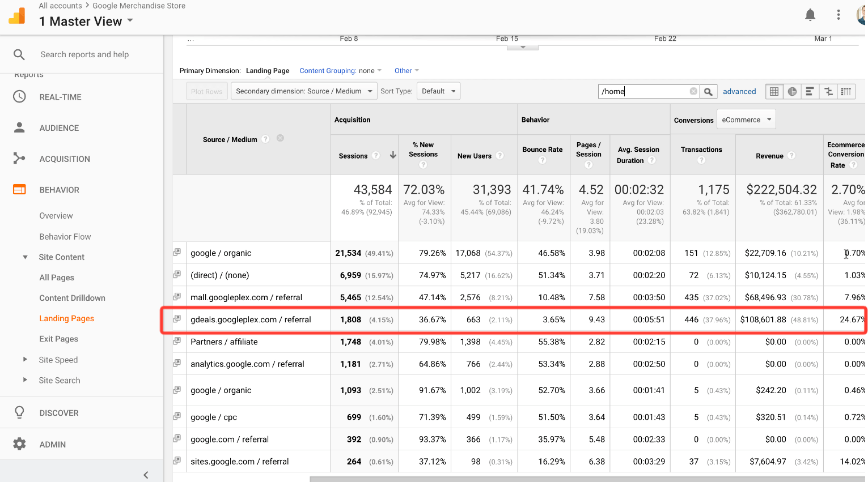The image size is (868, 482).
Task: Click the Admin gear icon
Action: (19, 444)
